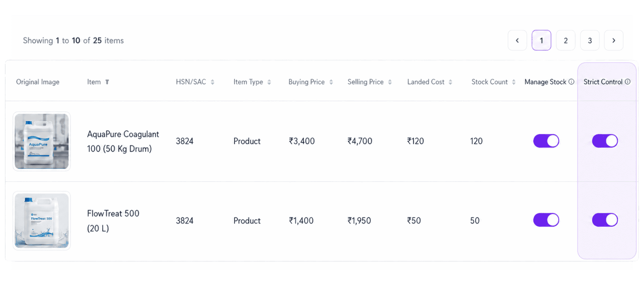This screenshot has width=644, height=285.
Task: Sort by Buying Price using arrows
Action: pyautogui.click(x=331, y=82)
